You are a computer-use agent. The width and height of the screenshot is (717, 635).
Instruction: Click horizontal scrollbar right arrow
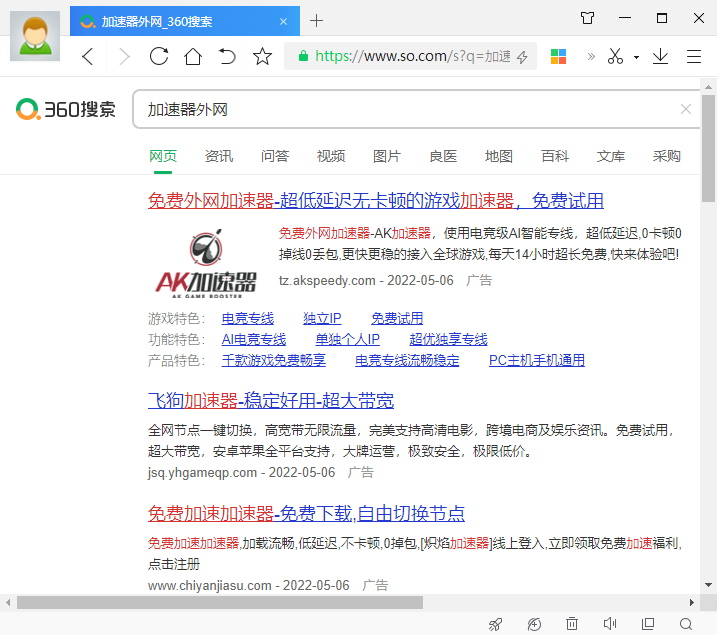pos(691,603)
